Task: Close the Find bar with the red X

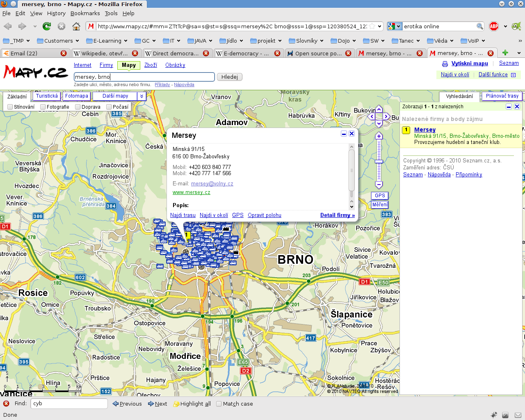Action: point(6,404)
